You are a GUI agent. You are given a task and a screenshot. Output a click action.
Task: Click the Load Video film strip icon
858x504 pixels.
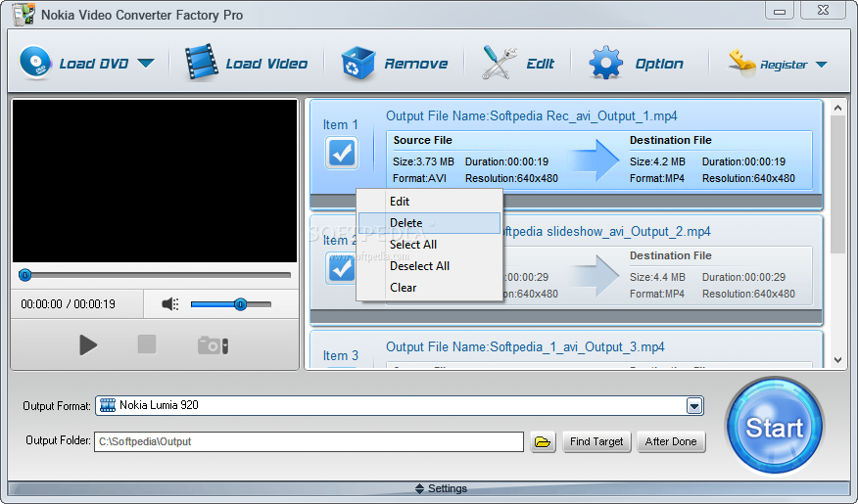pyautogui.click(x=202, y=63)
